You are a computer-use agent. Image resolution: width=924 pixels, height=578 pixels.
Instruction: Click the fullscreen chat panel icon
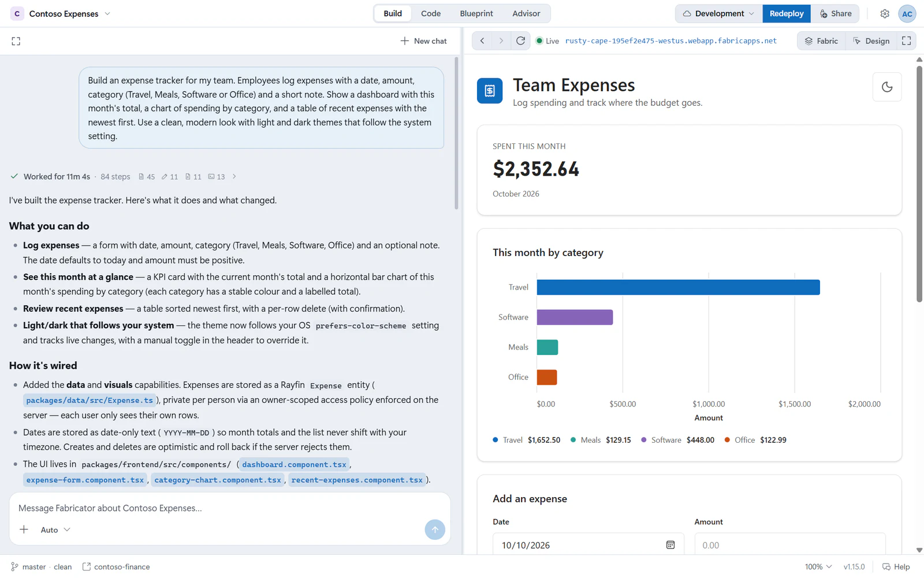[16, 41]
